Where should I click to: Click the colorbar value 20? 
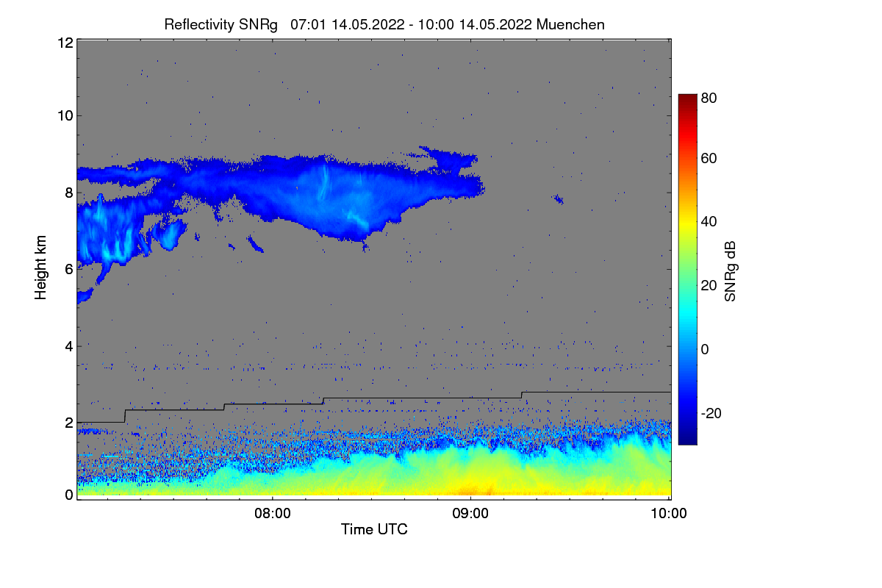click(709, 285)
